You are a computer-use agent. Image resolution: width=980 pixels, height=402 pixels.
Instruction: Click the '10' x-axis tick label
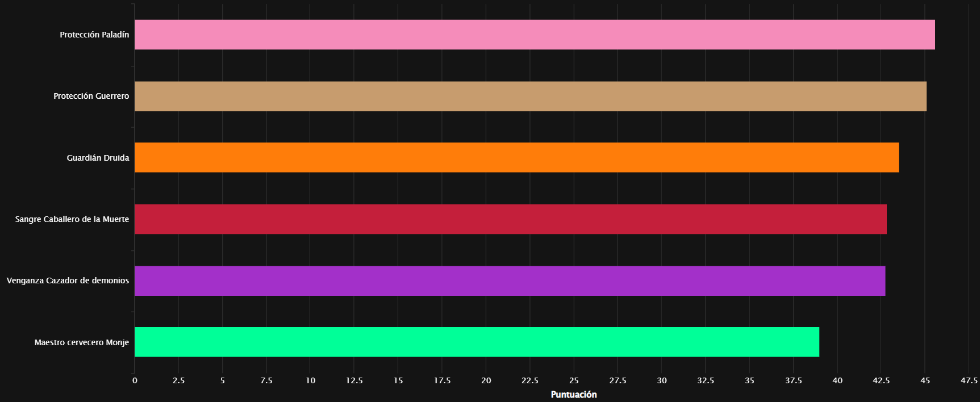pyautogui.click(x=310, y=380)
